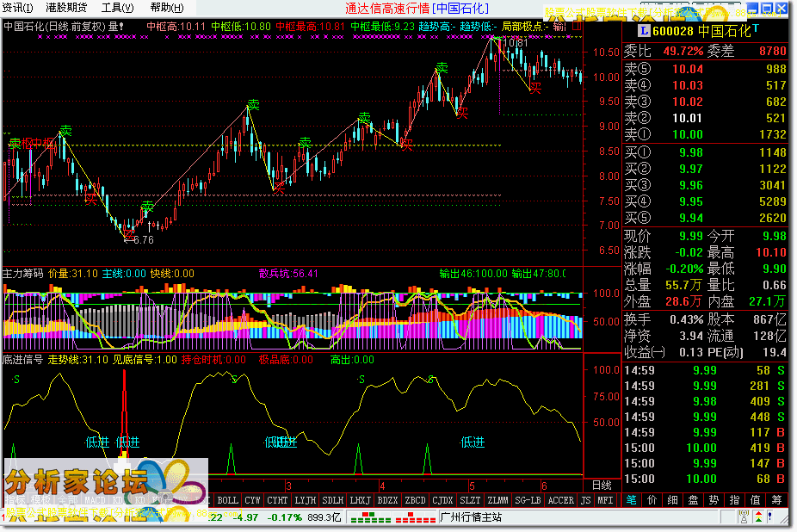Click the small red box icon above the price axis
Screen dimensions: 797x532
[x=577, y=26]
